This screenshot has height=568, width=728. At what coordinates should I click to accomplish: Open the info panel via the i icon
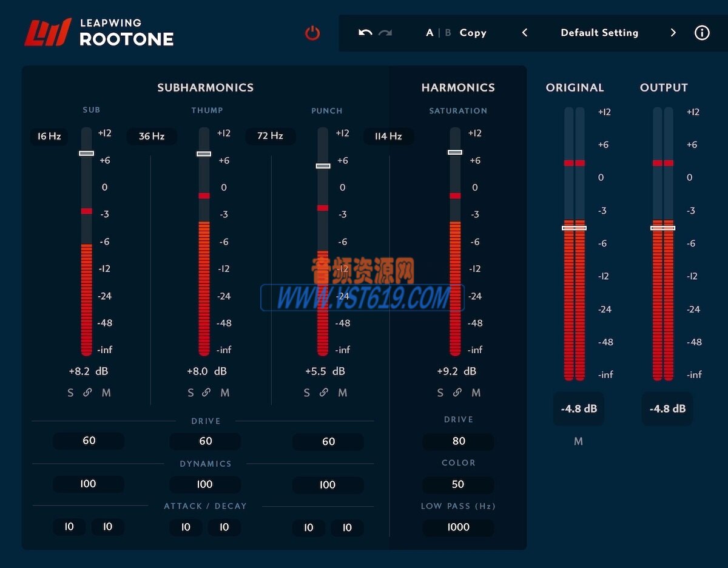[702, 33]
